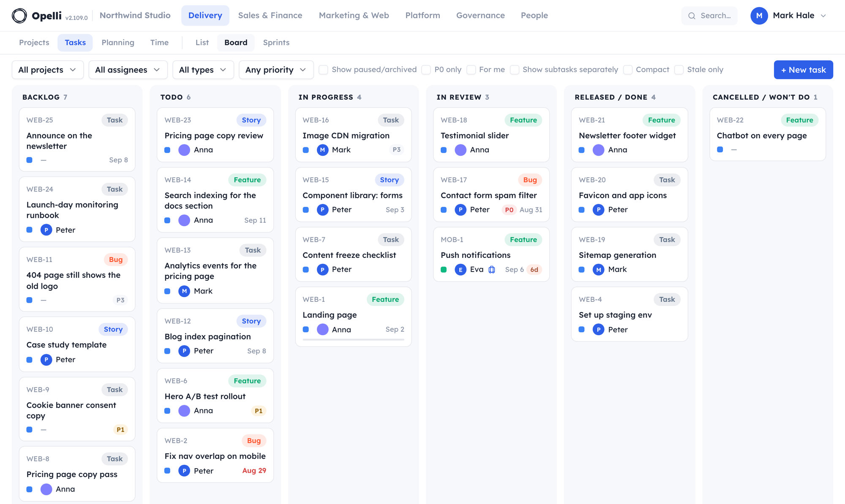The image size is (845, 504).
Task: Open the Governance section
Action: coord(480,16)
